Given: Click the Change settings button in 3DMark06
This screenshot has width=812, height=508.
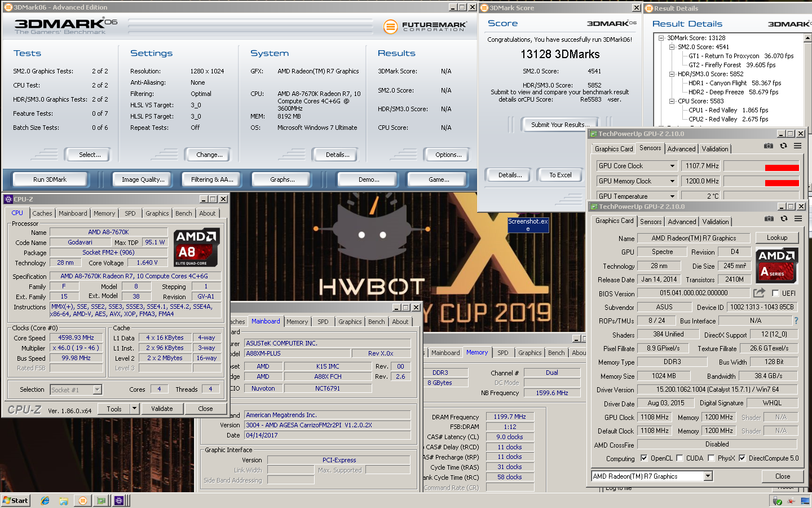Looking at the screenshot, I should point(209,155).
